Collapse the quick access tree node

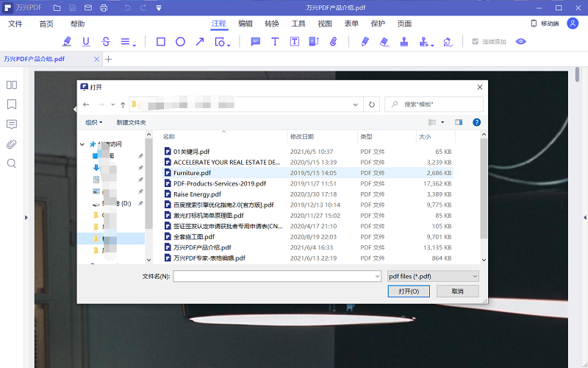[x=83, y=144]
